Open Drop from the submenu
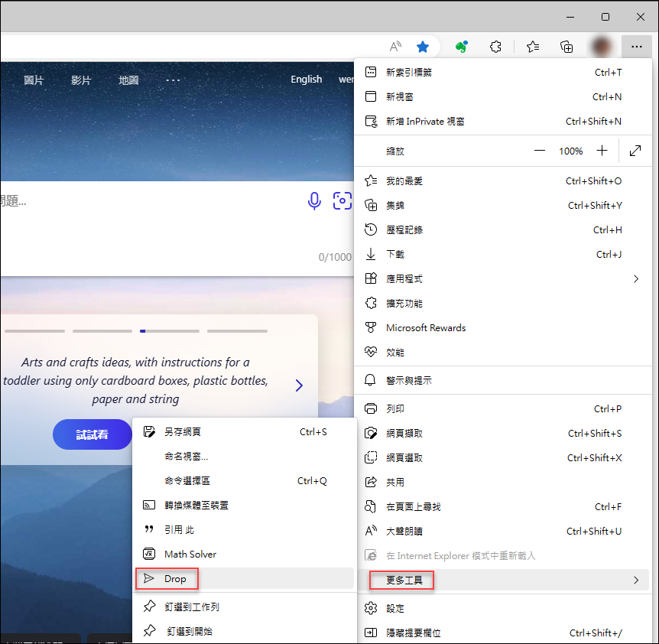Screen dimensions: 659x644 tap(244, 578)
